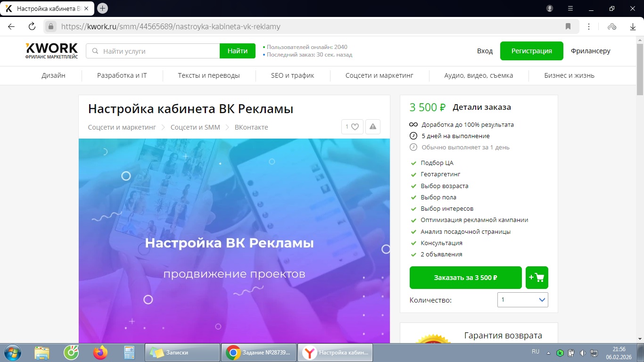Image resolution: width=644 pixels, height=362 pixels.
Task: Open the three-dot menu beside the address bar
Action: 589,26
